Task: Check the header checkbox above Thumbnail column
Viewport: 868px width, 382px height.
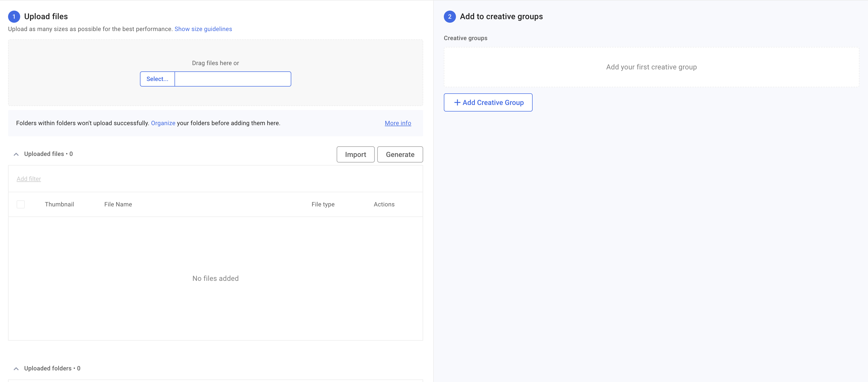Action: [21, 204]
